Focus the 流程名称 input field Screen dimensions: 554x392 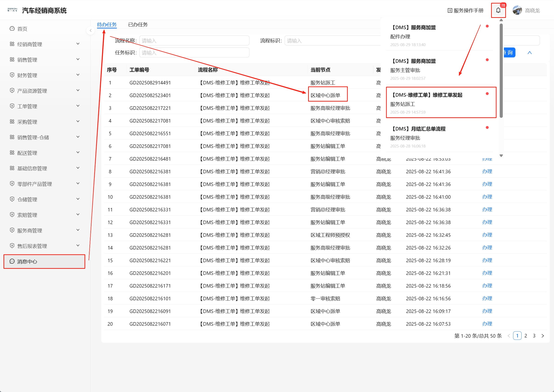(x=194, y=40)
